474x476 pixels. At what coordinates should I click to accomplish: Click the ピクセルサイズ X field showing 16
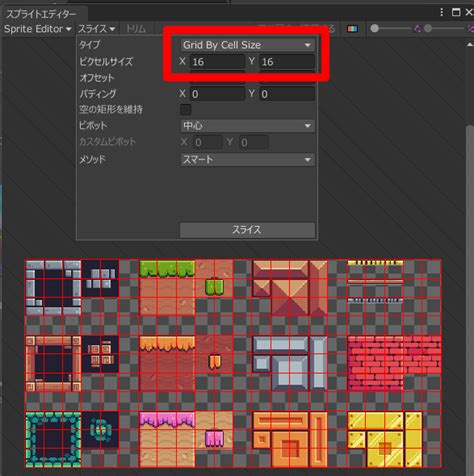pos(218,62)
